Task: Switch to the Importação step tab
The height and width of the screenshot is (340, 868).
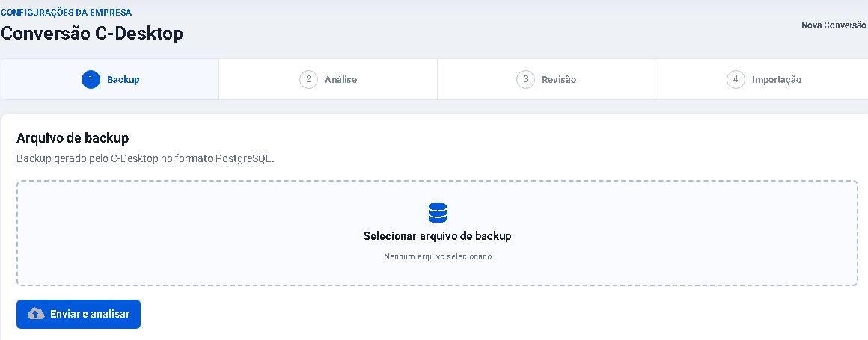Action: point(762,80)
